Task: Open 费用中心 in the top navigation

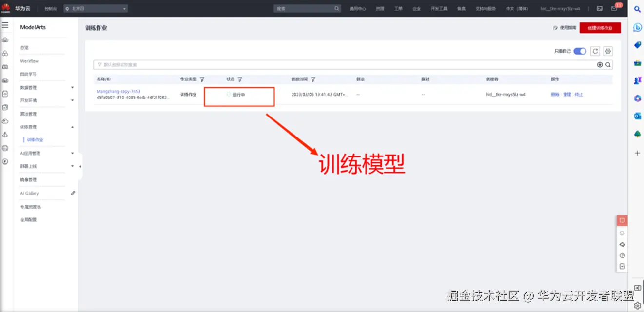Action: pyautogui.click(x=358, y=9)
